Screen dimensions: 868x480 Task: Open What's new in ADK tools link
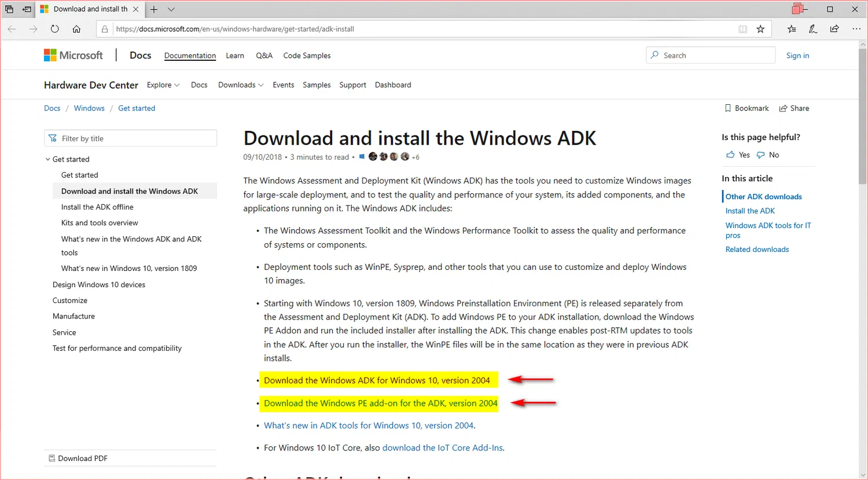click(369, 426)
